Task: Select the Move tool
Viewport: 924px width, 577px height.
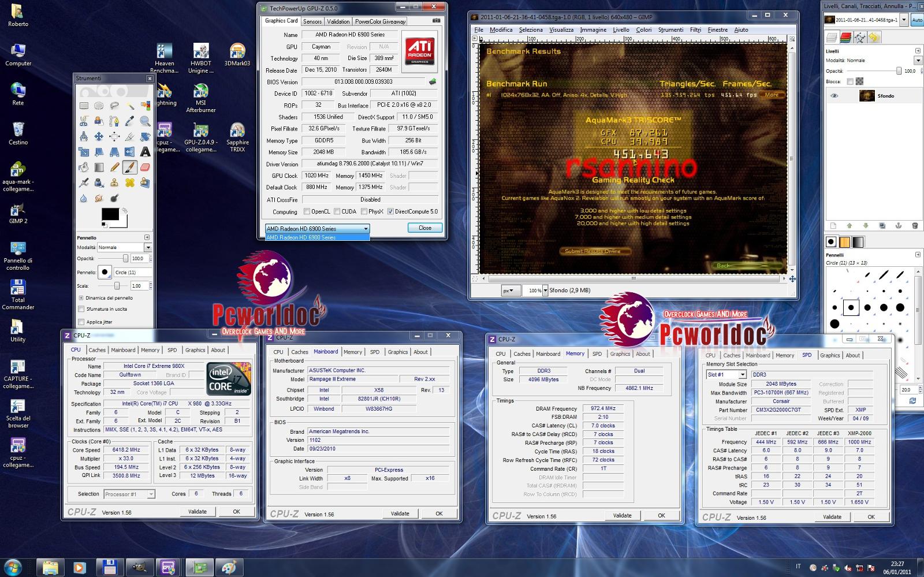Action: tap(99, 136)
